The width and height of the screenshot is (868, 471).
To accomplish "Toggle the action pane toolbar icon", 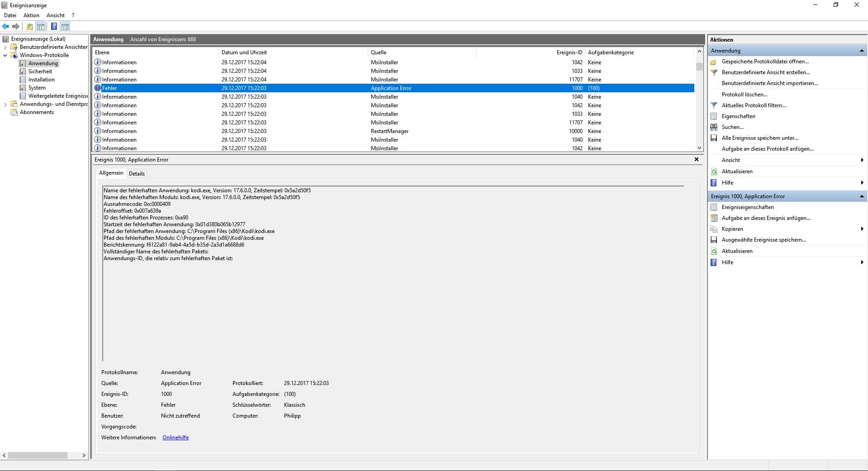I will tap(65, 26).
